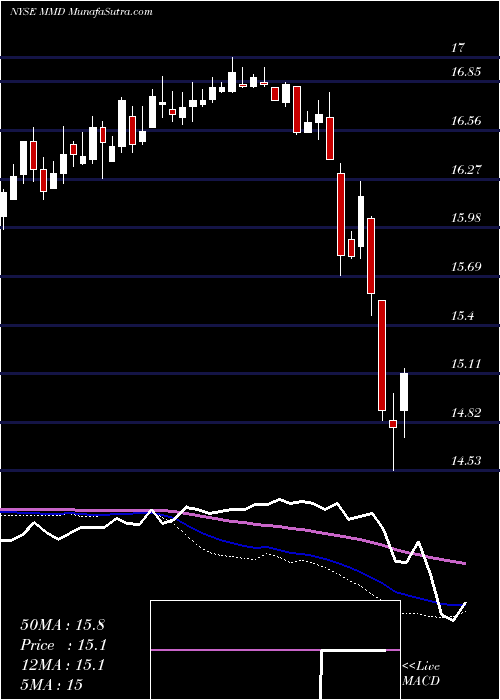Click the NYSE MMD MunafaSutra.com title text
The height and width of the screenshot is (700, 500).
click(x=81, y=11)
